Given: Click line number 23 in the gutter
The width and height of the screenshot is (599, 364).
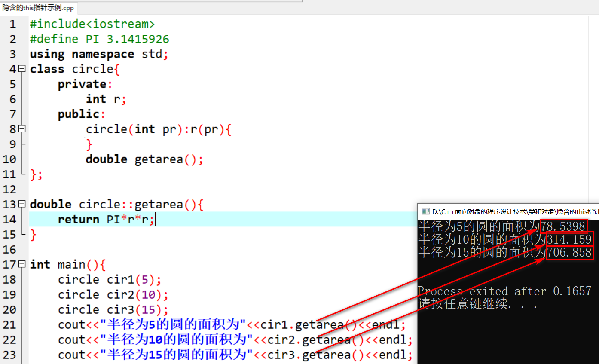Looking at the screenshot, I should [9, 355].
